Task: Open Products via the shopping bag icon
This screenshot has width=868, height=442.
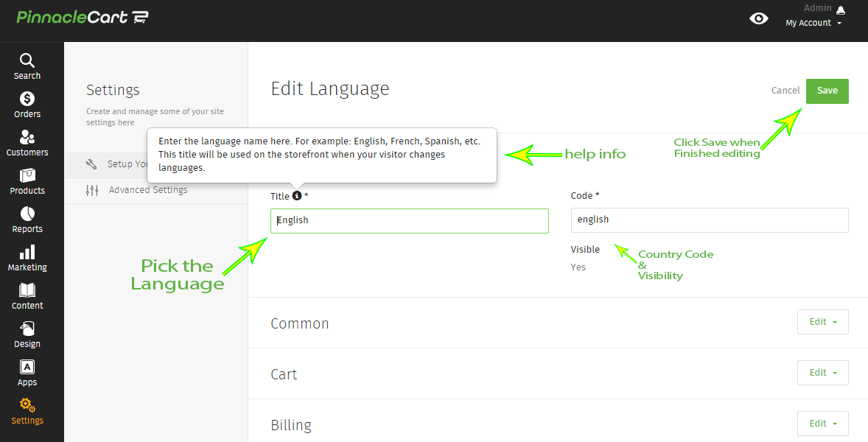Action: pos(27,175)
